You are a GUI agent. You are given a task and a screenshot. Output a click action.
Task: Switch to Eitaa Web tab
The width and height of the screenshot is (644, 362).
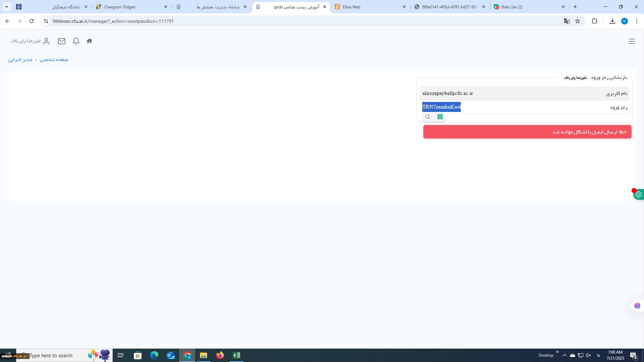tap(351, 7)
